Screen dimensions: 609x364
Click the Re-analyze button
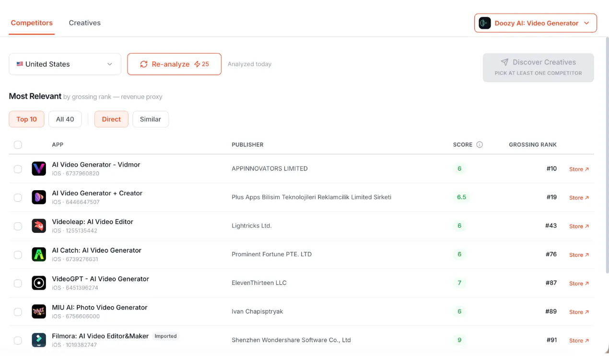[x=174, y=64]
